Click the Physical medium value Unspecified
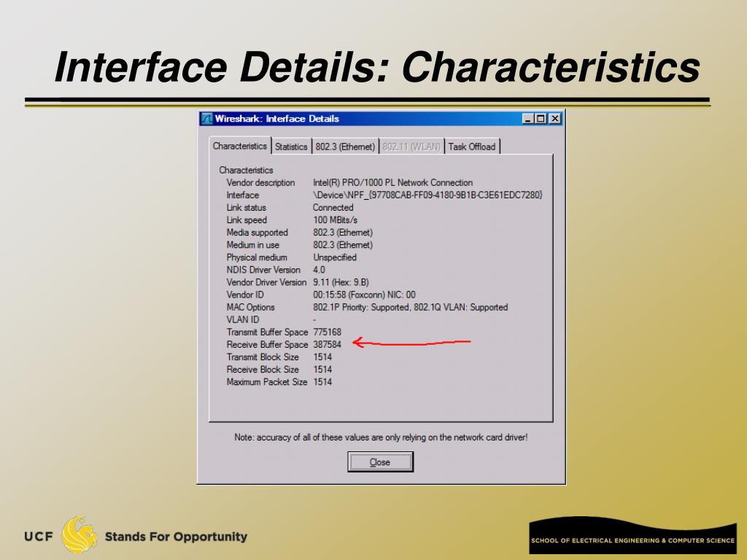 click(x=334, y=257)
